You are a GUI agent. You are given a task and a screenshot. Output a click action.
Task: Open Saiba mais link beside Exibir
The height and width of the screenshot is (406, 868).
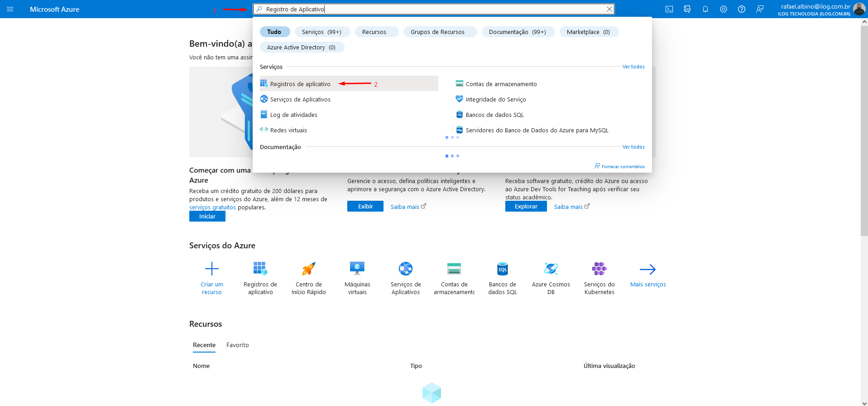(408, 207)
